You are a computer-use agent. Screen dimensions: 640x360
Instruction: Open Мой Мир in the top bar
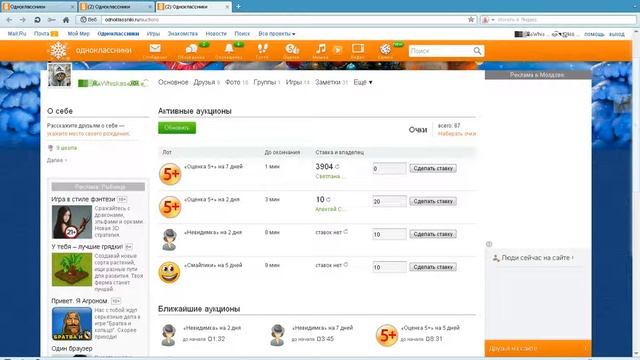coord(78,34)
